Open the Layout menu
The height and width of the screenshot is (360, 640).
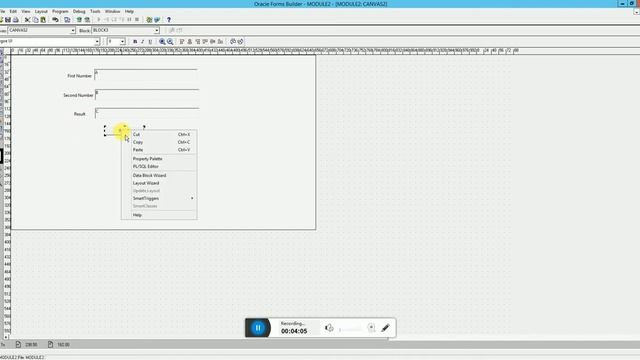pos(41,11)
